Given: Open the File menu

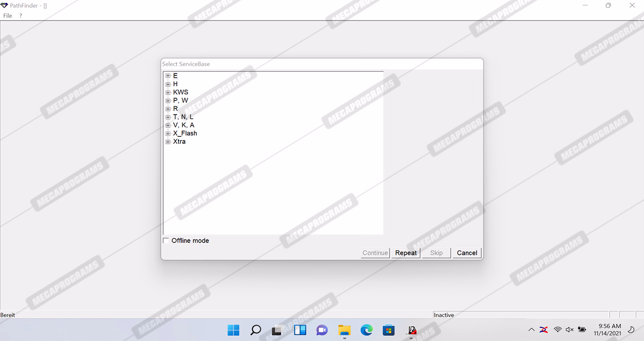Looking at the screenshot, I should pos(8,16).
